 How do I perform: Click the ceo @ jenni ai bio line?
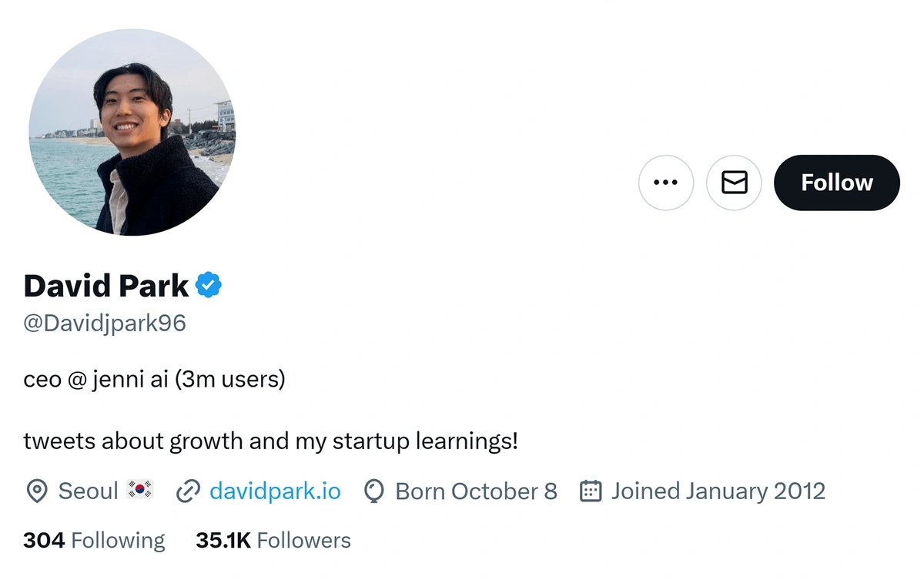155,380
